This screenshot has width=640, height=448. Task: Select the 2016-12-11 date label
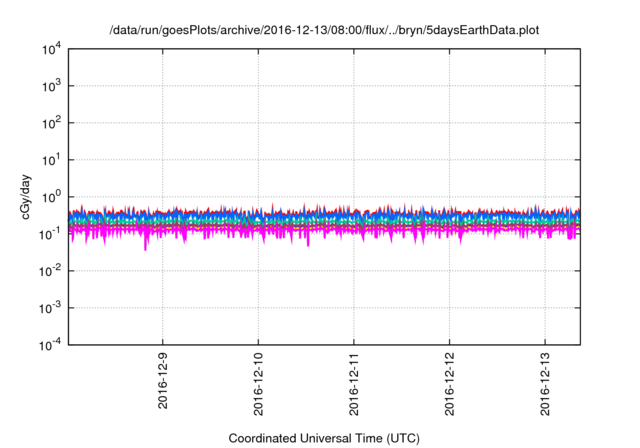tap(354, 384)
